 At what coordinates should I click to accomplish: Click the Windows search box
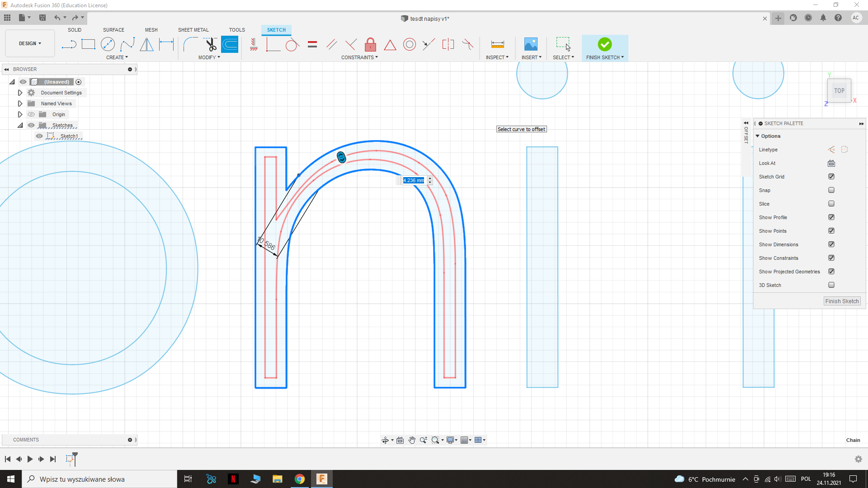tap(99, 479)
